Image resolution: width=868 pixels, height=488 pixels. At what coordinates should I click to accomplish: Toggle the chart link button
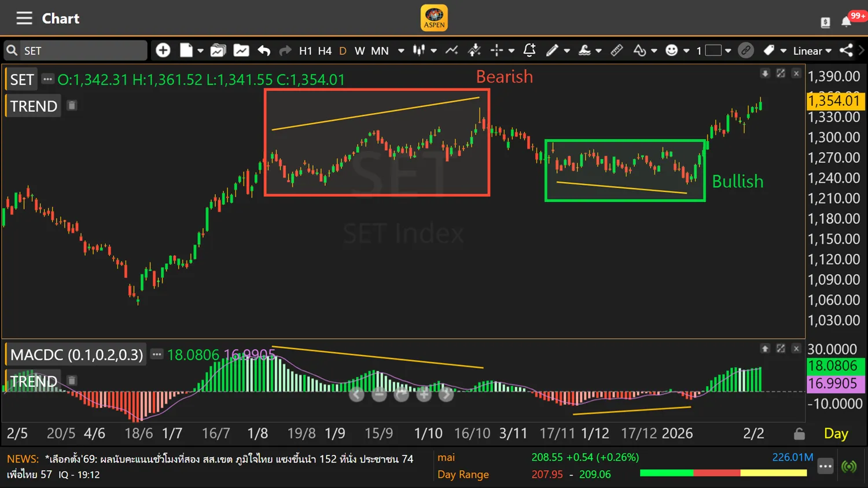[746, 51]
